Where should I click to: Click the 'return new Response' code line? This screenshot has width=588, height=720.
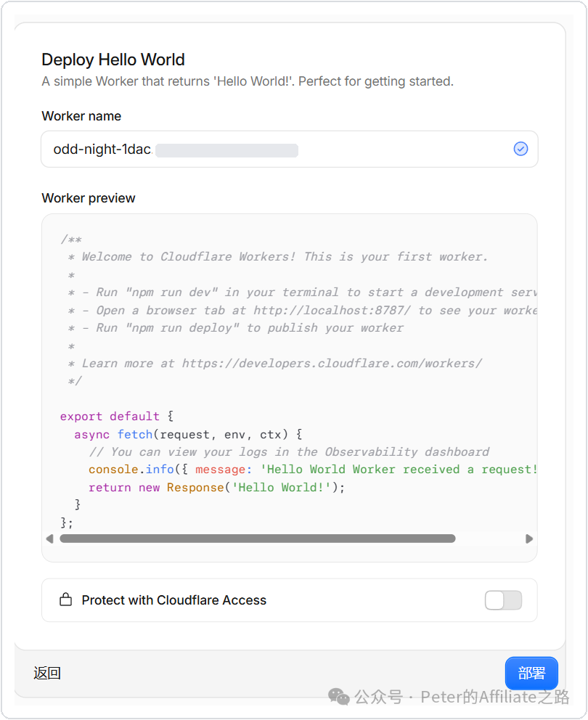click(x=216, y=487)
